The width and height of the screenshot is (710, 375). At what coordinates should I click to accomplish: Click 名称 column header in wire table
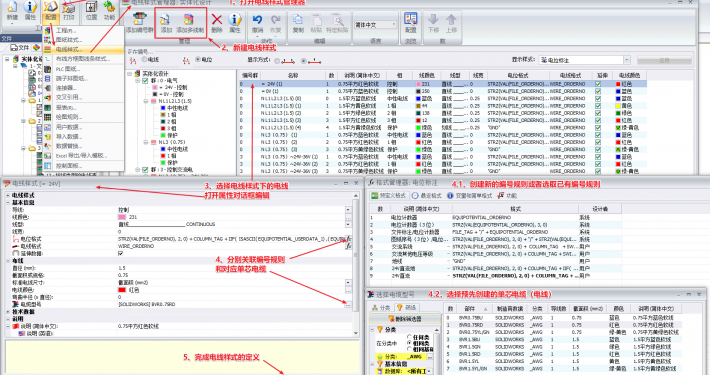(x=293, y=75)
